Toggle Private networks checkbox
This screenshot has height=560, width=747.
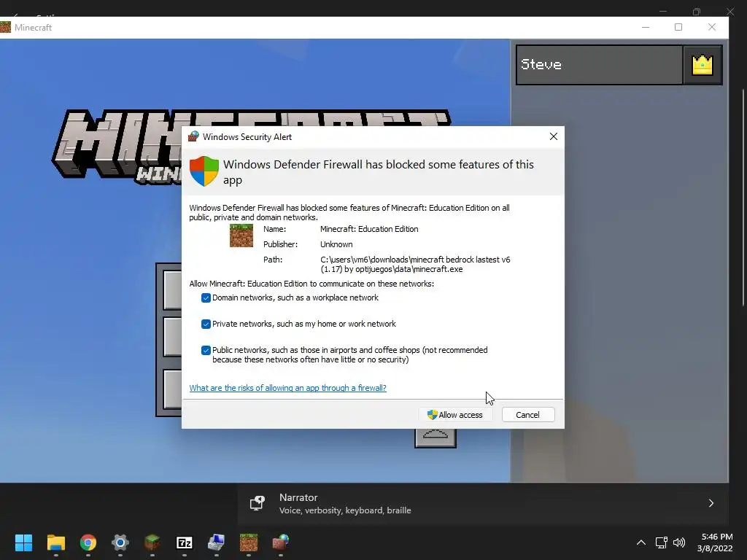(206, 324)
